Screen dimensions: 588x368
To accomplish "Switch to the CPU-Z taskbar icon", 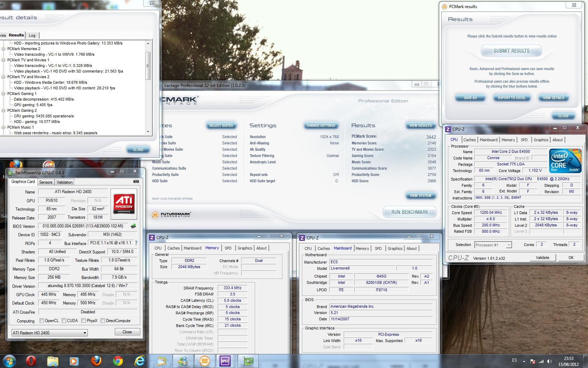I will (x=225, y=361).
